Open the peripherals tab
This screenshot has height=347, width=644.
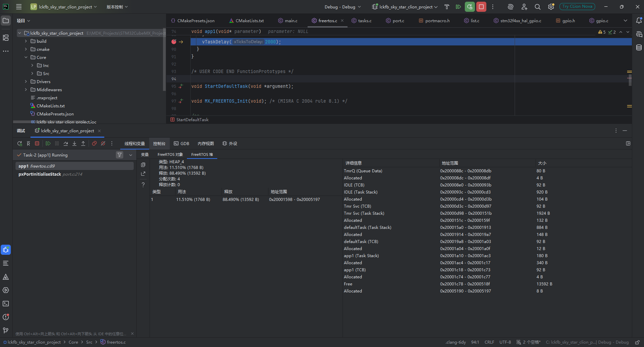click(230, 143)
